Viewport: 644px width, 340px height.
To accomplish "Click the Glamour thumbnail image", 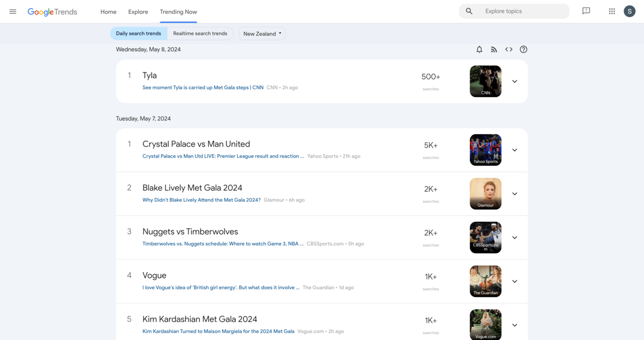I will click(485, 194).
